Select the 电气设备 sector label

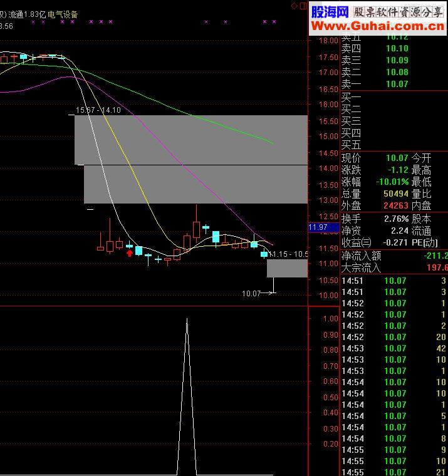(63, 14)
